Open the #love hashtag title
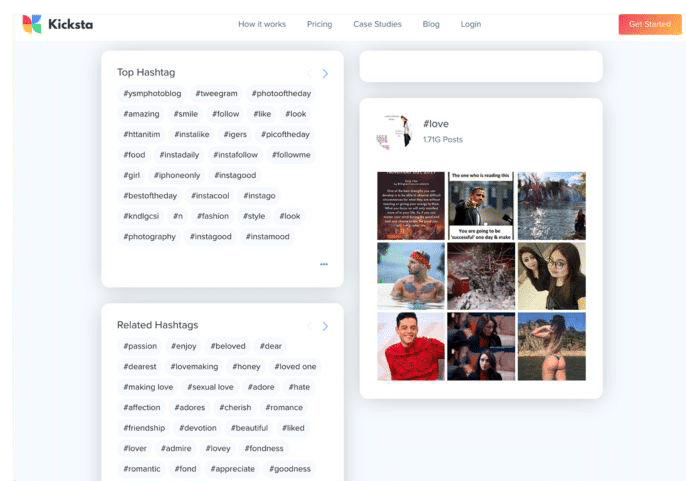 coord(436,124)
